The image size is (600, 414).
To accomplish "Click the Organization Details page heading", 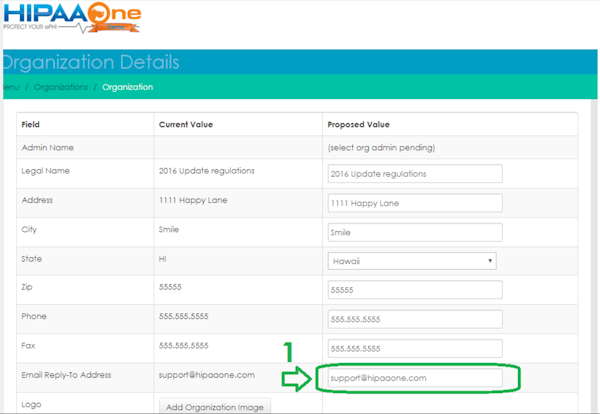I will 92,62.
